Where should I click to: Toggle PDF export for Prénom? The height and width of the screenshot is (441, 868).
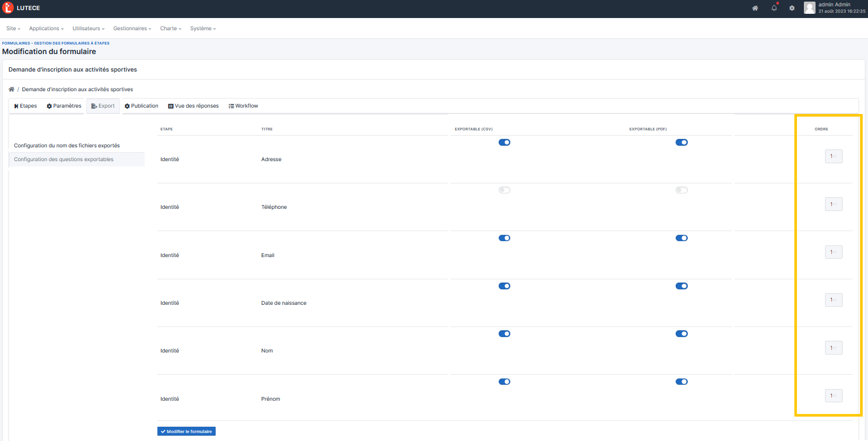(681, 382)
